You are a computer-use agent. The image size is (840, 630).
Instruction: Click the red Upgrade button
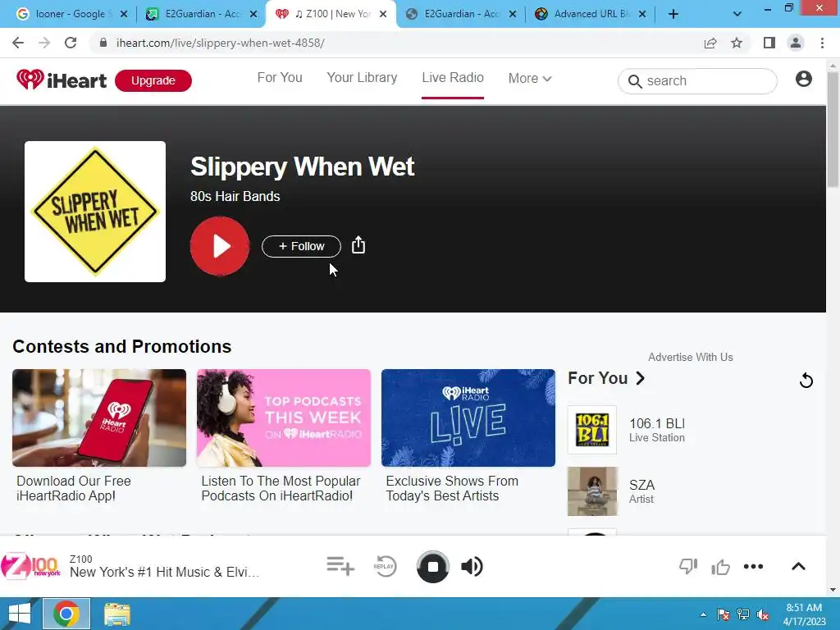(153, 80)
